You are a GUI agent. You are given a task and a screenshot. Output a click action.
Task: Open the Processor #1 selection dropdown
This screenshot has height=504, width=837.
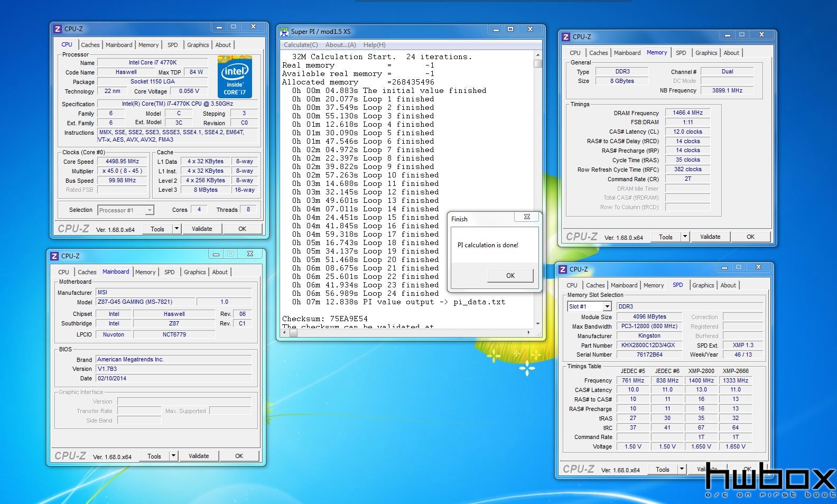tap(150, 210)
